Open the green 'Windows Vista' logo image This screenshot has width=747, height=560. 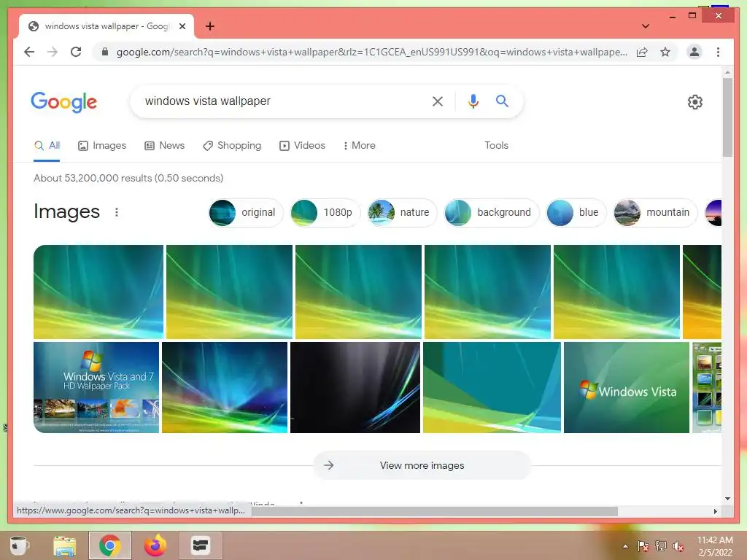pyautogui.click(x=627, y=388)
